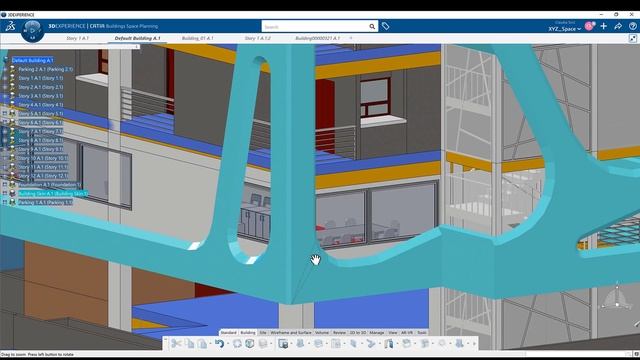
Task: Select Story 4 A.1 in tree
Action: pyautogui.click(x=41, y=105)
